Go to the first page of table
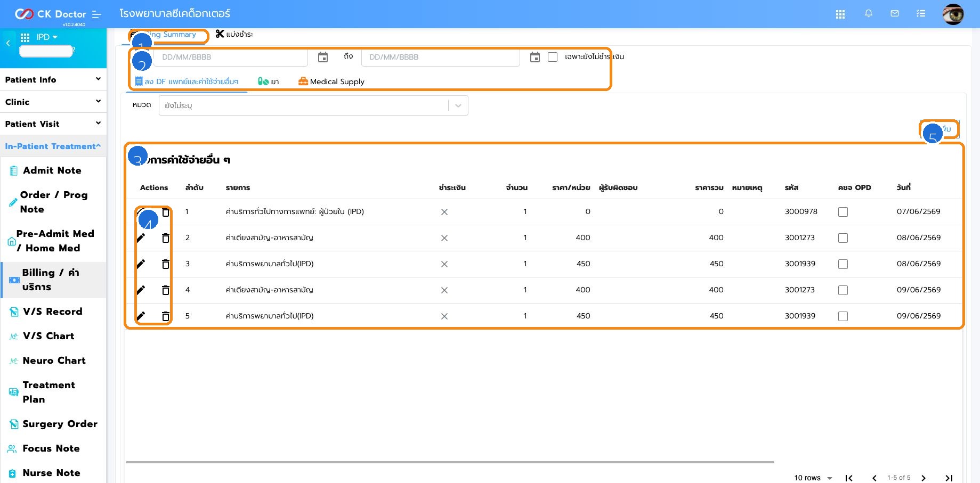 [849, 478]
